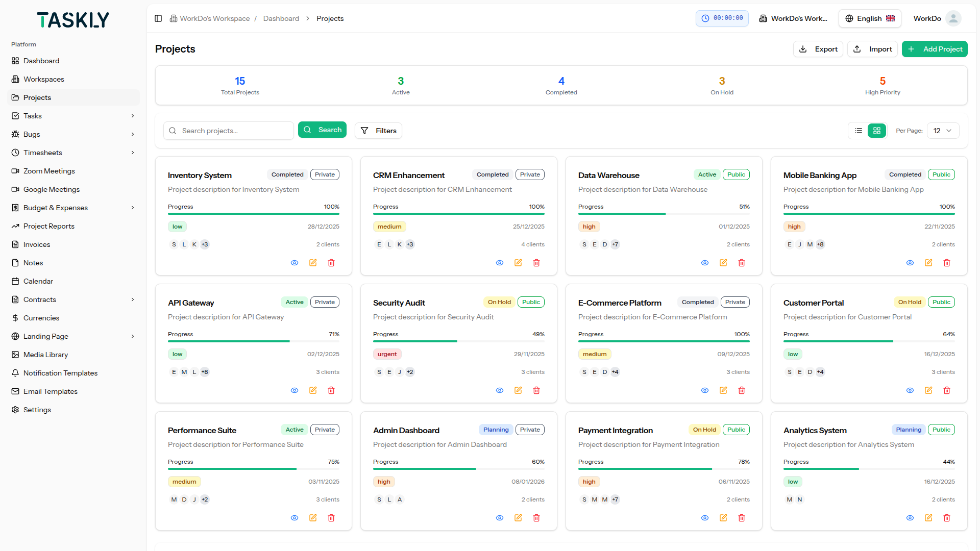View the E-Commerce Platform project
The width and height of the screenshot is (980, 551).
[x=705, y=390]
